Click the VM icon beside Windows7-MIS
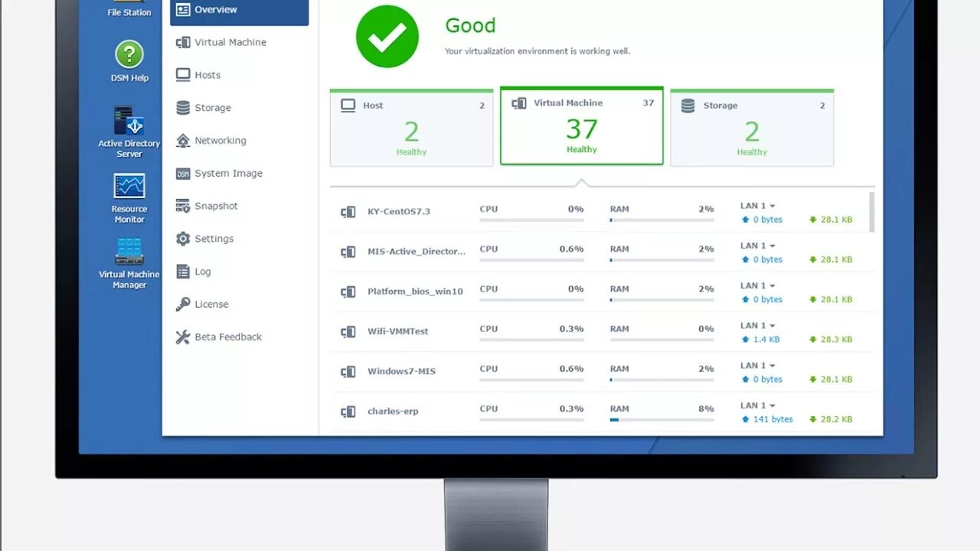 tap(348, 371)
